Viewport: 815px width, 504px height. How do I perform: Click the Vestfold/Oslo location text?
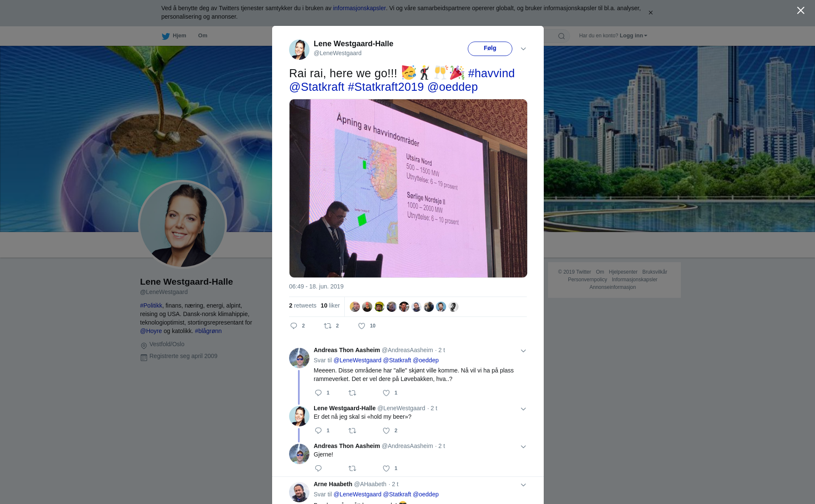(x=167, y=344)
